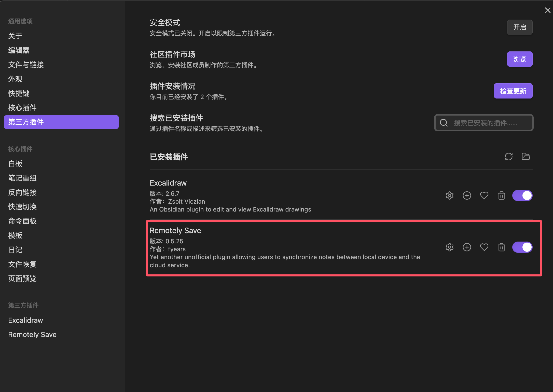Close the settings dialog with X
Image resolution: width=553 pixels, height=392 pixels.
tap(548, 10)
